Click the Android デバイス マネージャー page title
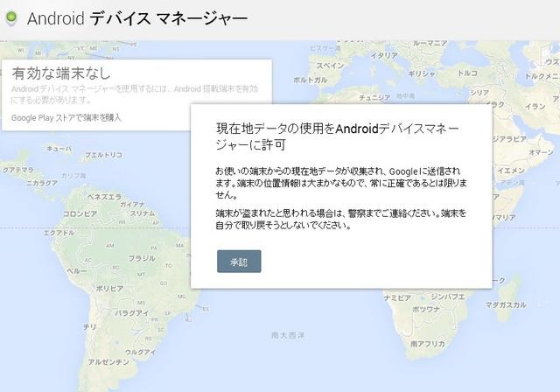The width and height of the screenshot is (560, 392). [x=137, y=17]
